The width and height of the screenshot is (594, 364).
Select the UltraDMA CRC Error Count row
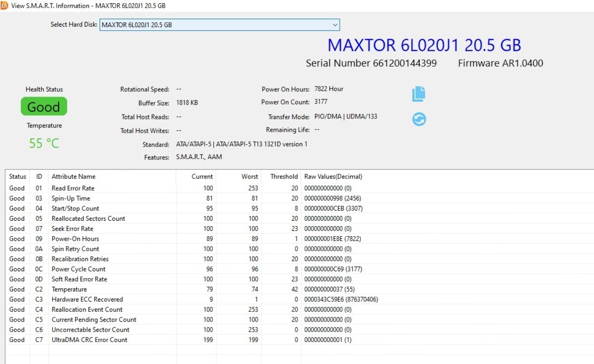click(300, 340)
